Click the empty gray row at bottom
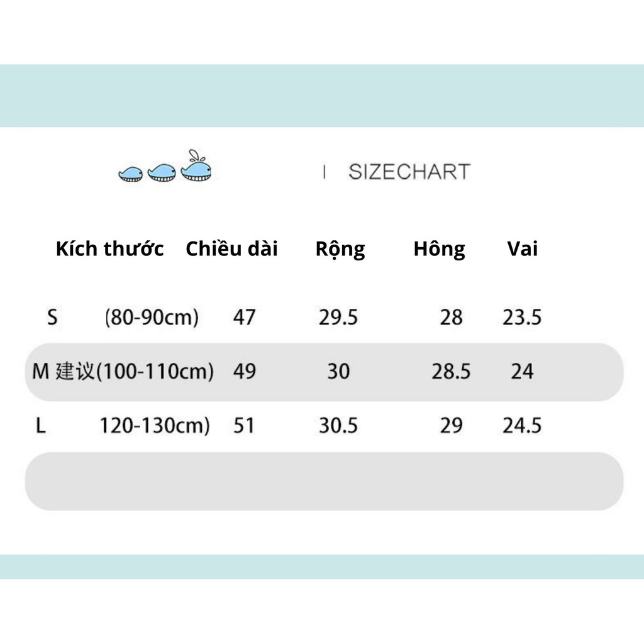Image resolution: width=644 pixels, height=644 pixels. click(324, 481)
